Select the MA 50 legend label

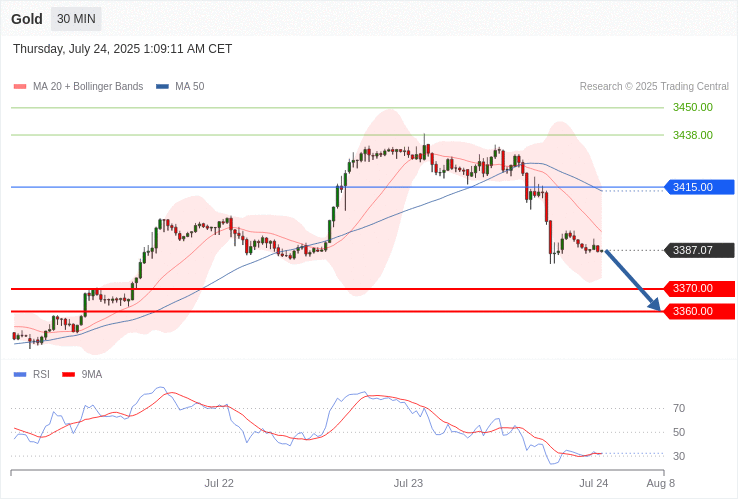[190, 87]
